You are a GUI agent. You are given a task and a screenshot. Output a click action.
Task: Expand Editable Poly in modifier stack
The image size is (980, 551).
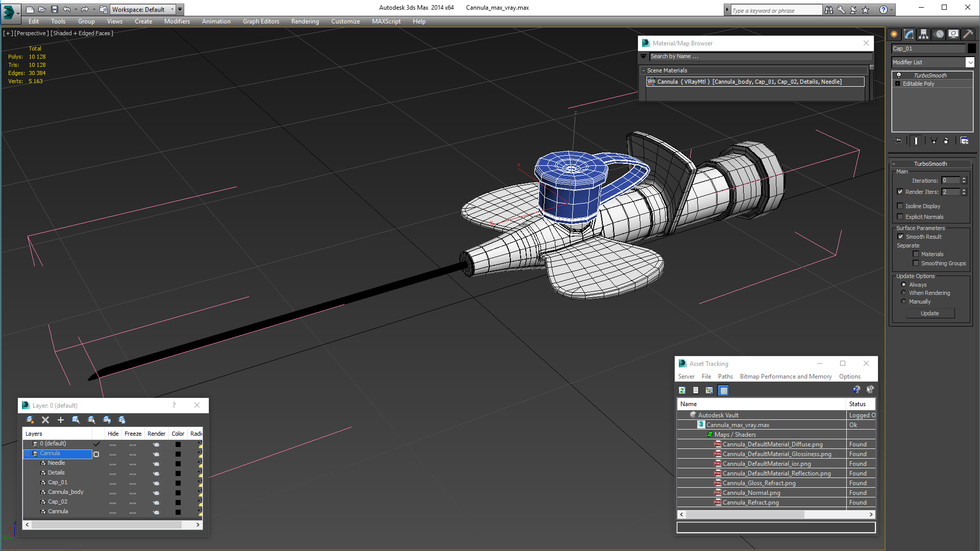click(898, 84)
